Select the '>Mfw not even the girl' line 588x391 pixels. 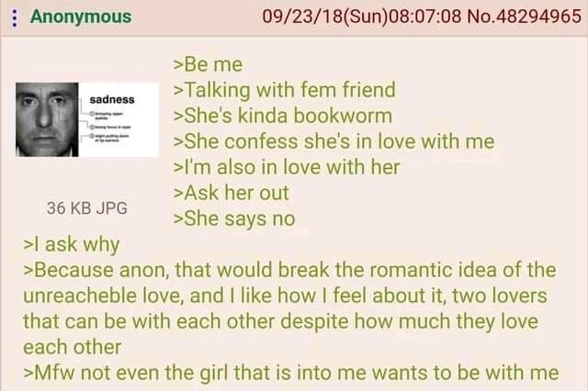(291, 373)
